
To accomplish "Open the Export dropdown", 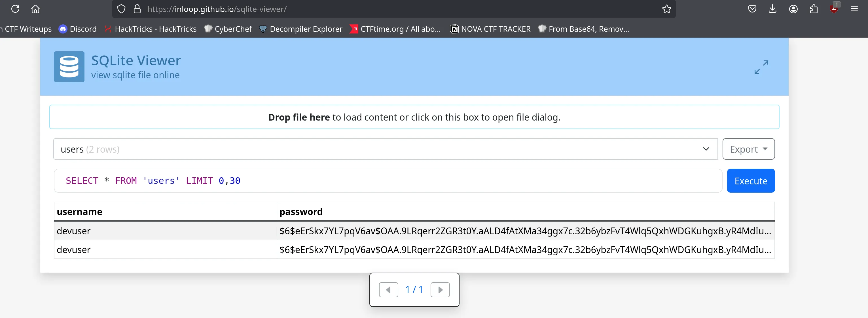I will point(748,149).
